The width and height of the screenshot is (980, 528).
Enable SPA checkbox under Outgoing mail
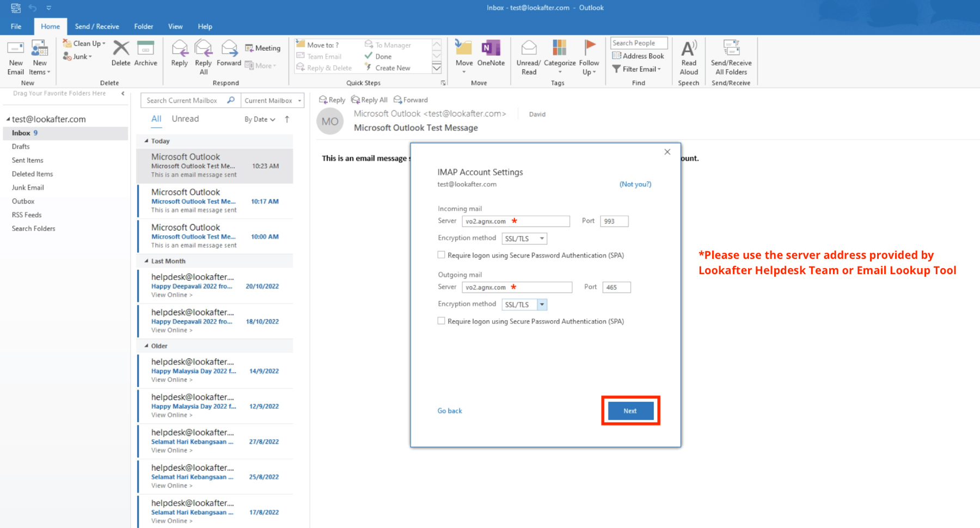pyautogui.click(x=442, y=321)
